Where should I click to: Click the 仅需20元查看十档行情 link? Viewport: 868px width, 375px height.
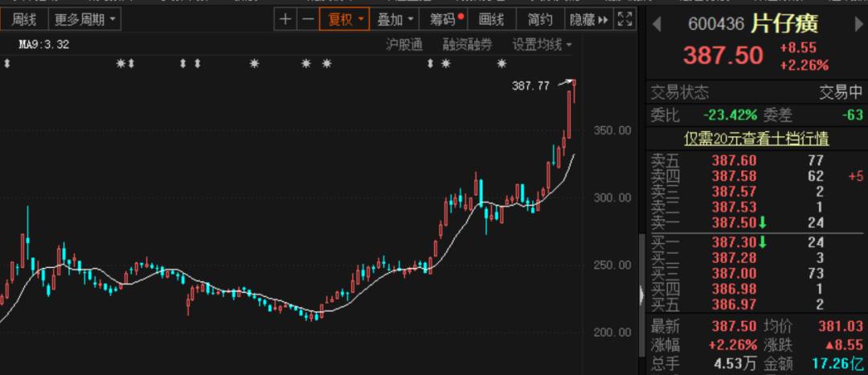pos(755,139)
